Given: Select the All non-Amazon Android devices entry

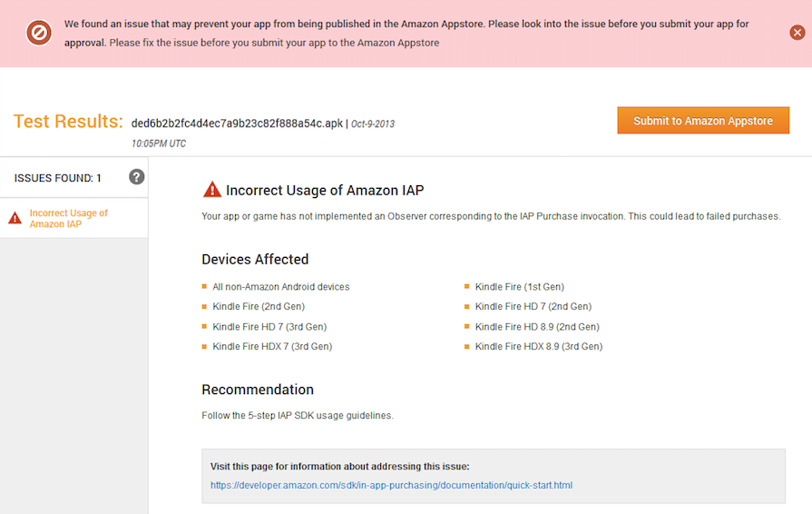Looking at the screenshot, I should [281, 287].
